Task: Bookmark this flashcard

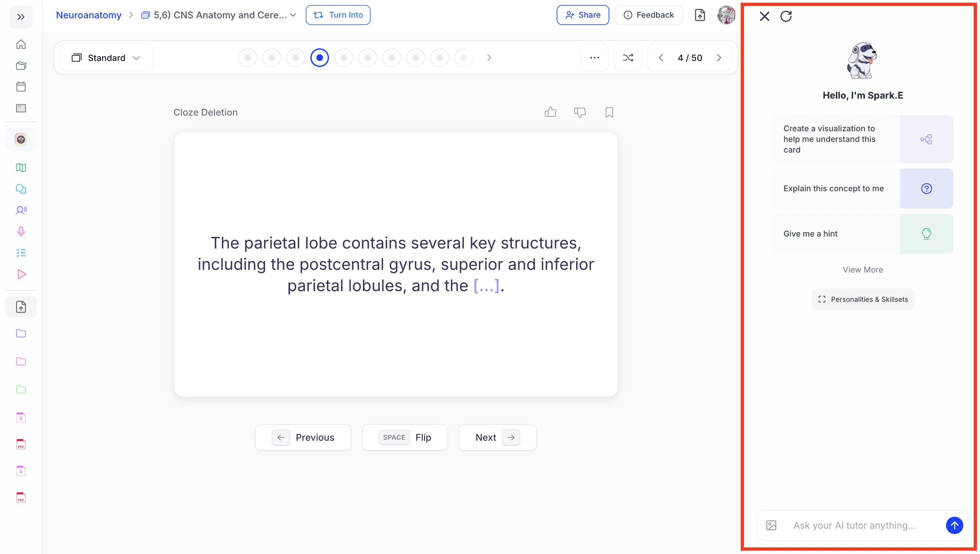Action: coord(609,112)
